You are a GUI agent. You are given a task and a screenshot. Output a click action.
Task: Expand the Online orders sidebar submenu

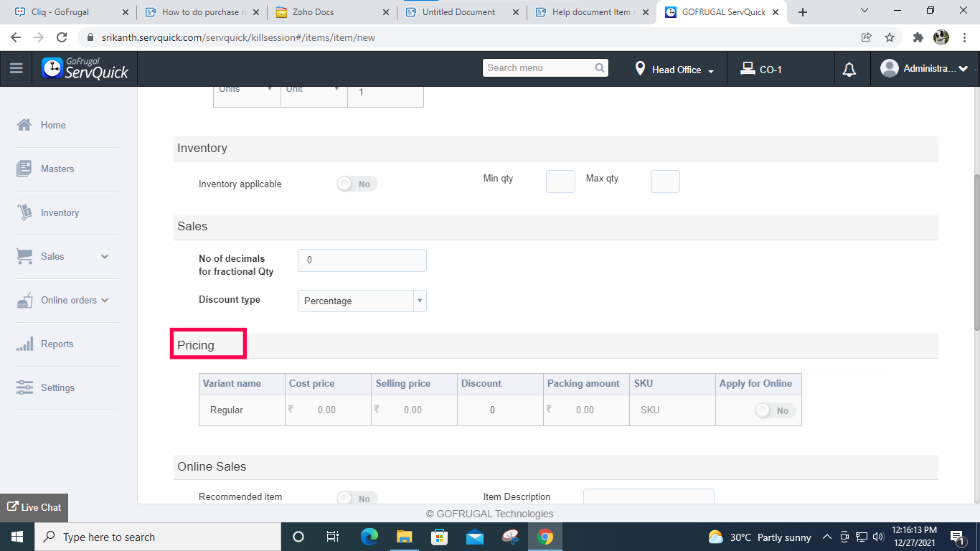point(105,300)
